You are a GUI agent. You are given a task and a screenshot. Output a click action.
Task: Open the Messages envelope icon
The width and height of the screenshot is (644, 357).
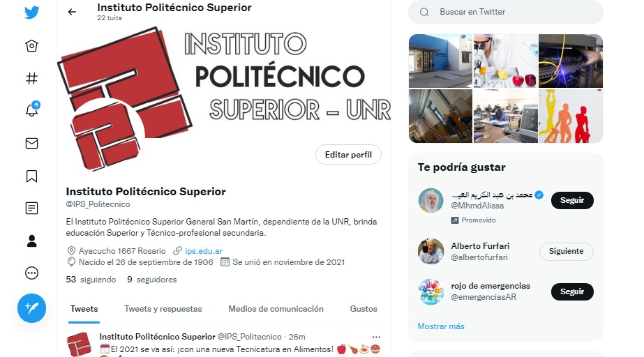tap(31, 143)
